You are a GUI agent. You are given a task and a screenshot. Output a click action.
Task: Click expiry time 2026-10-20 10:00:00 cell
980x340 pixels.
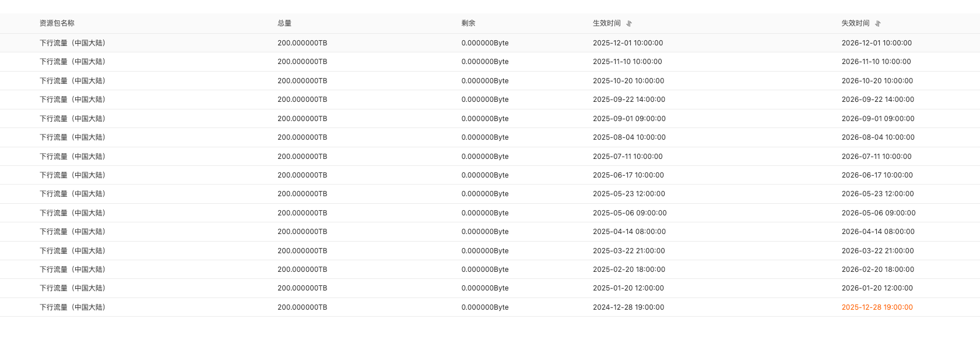pyautogui.click(x=877, y=81)
